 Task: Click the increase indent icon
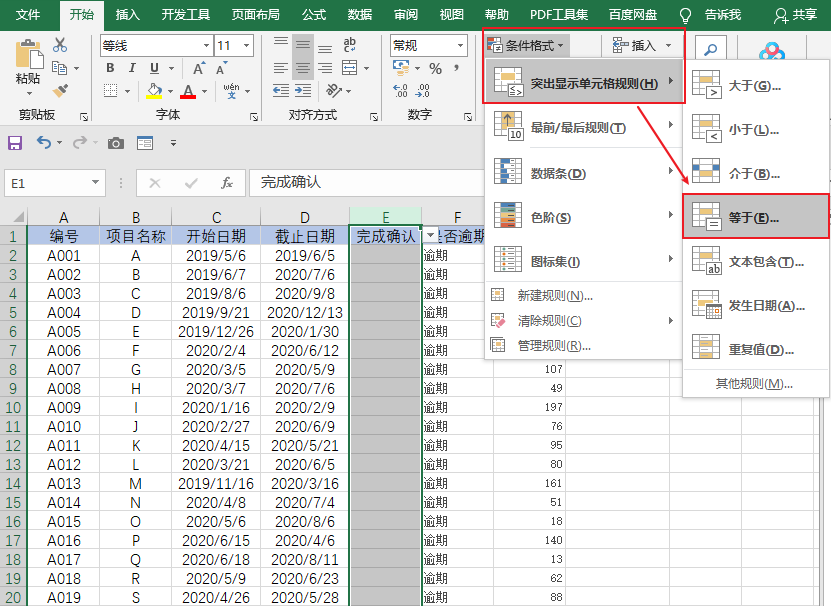pos(303,91)
